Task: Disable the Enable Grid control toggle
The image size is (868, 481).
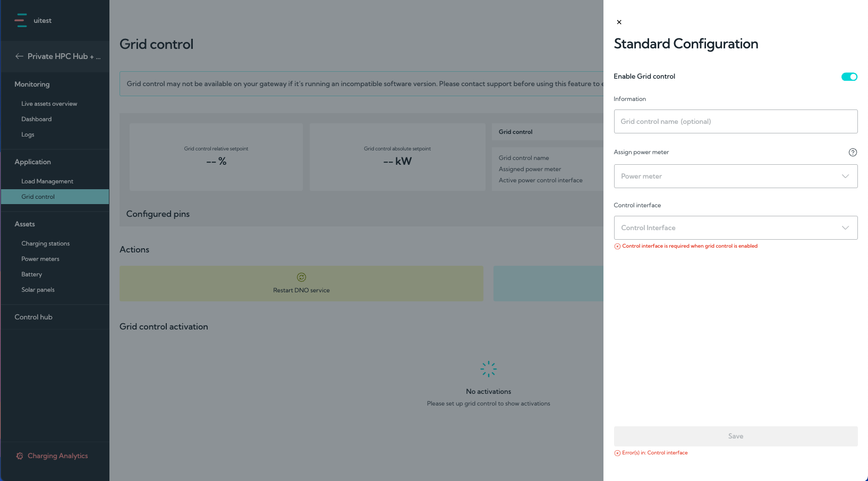Action: (849, 77)
